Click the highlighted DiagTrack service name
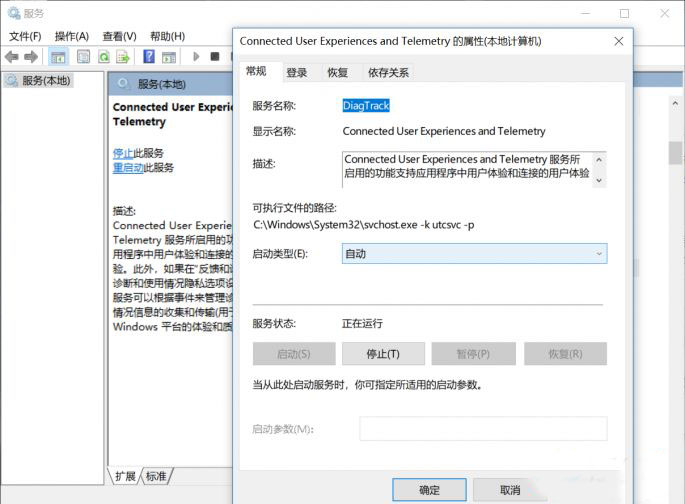 [x=366, y=106]
